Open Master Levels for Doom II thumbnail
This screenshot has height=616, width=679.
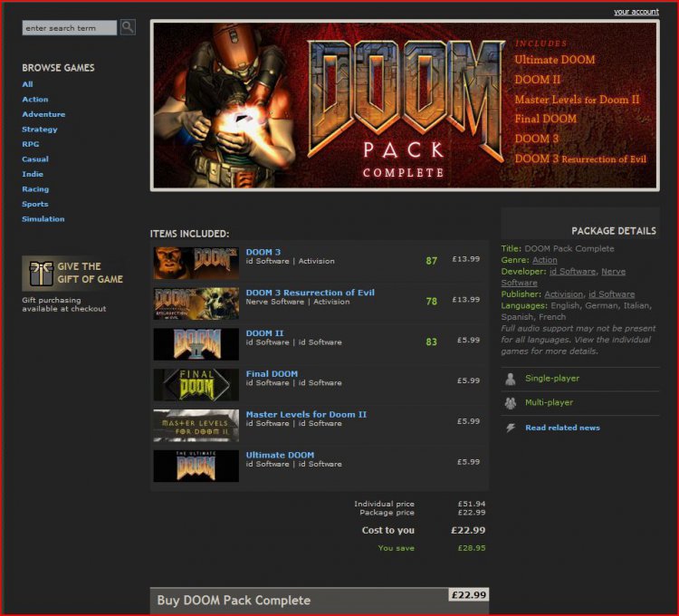point(196,426)
